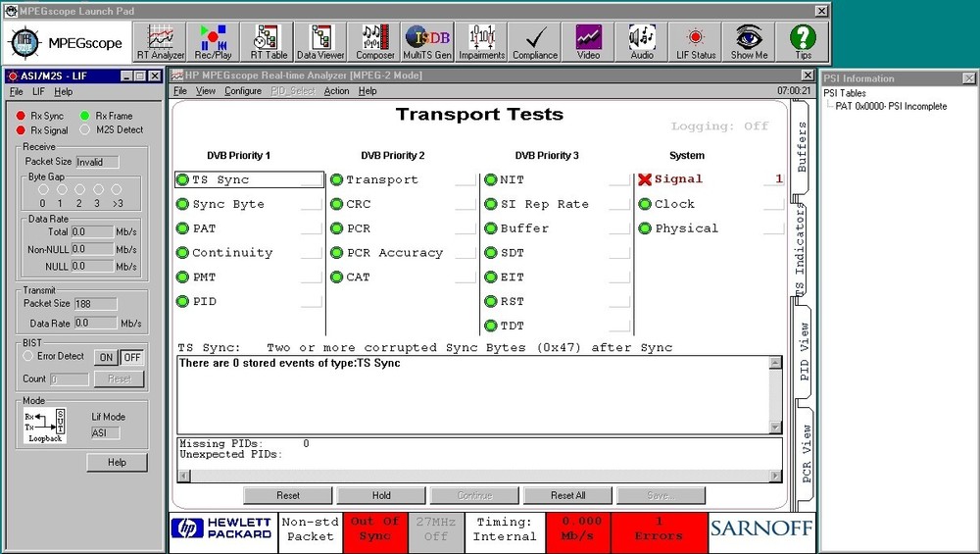Open the Impairments tool
Image resolution: width=980 pixels, height=554 pixels.
tap(481, 42)
